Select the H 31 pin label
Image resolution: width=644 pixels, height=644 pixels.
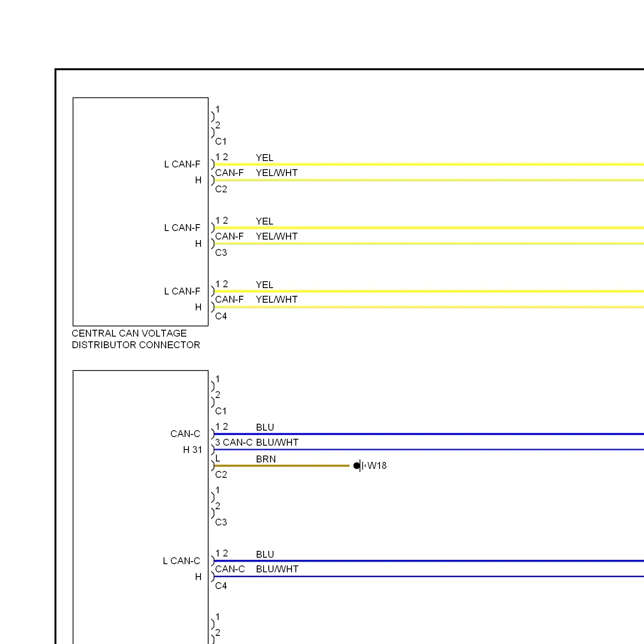pyautogui.click(x=192, y=450)
